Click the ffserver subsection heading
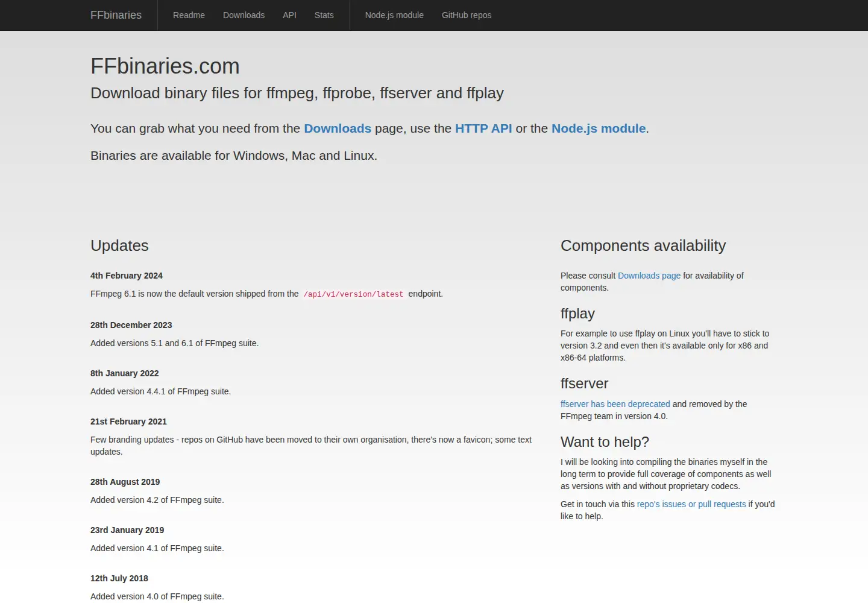Image resolution: width=868 pixels, height=603 pixels. (584, 384)
